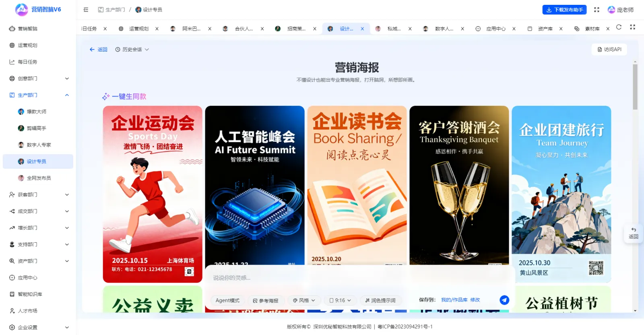This screenshot has width=644, height=335.
Task: Open the 风格 style dropdown
Action: pos(304,300)
